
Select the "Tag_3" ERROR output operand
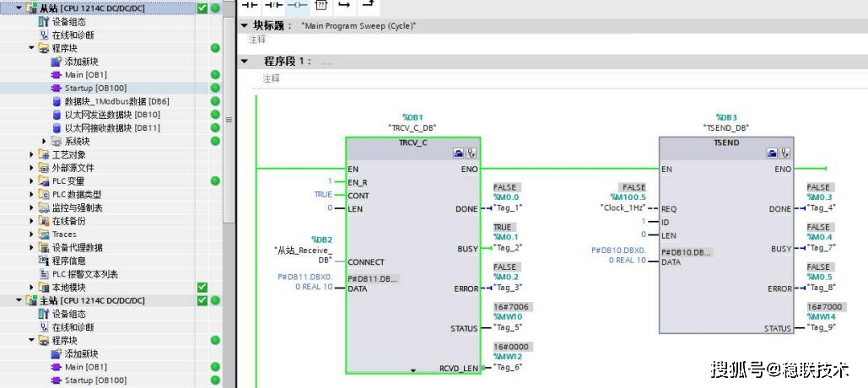(x=508, y=288)
